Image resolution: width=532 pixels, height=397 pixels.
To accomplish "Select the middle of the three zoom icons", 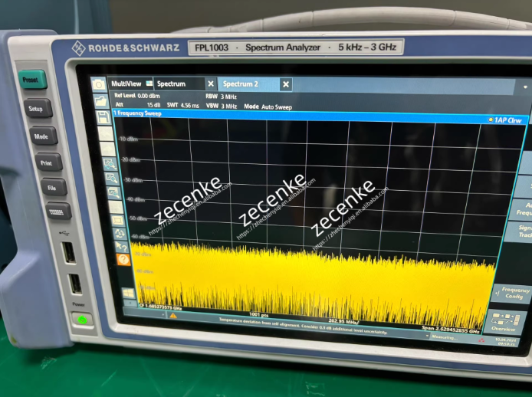I will [x=112, y=178].
